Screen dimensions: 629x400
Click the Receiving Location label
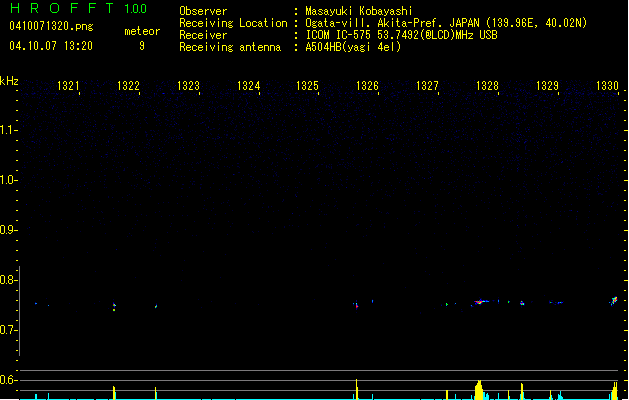point(233,23)
